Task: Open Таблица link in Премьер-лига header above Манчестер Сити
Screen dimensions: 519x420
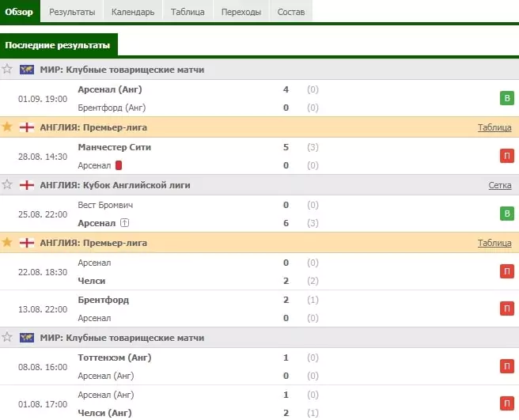Action: point(494,127)
